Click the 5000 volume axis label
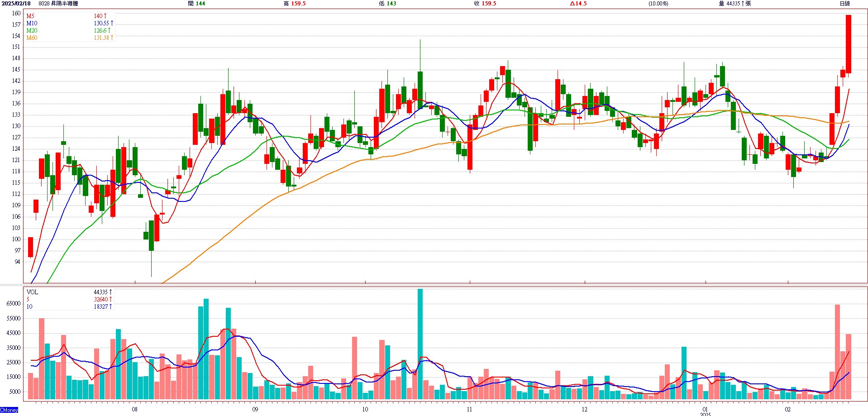Screen dimensions: 868x416 15,392
